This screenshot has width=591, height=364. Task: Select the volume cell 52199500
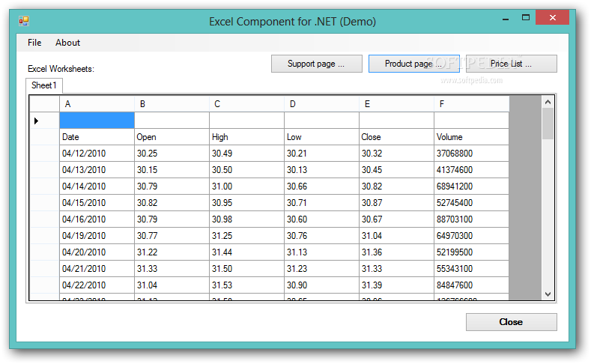471,252
